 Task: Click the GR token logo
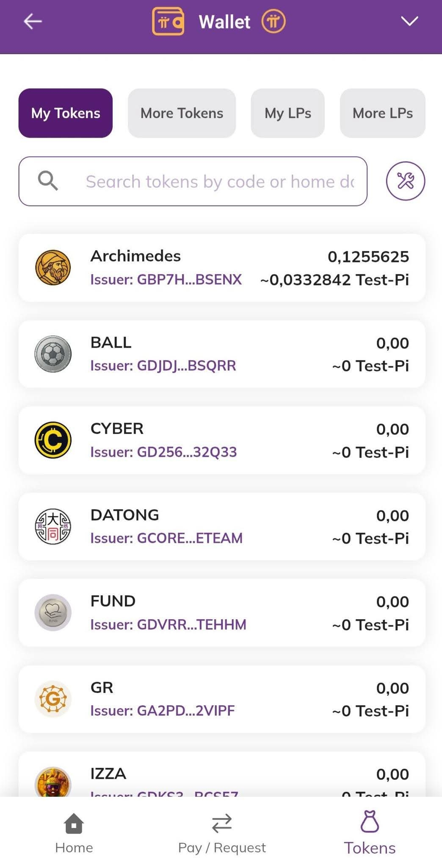pos(53,698)
